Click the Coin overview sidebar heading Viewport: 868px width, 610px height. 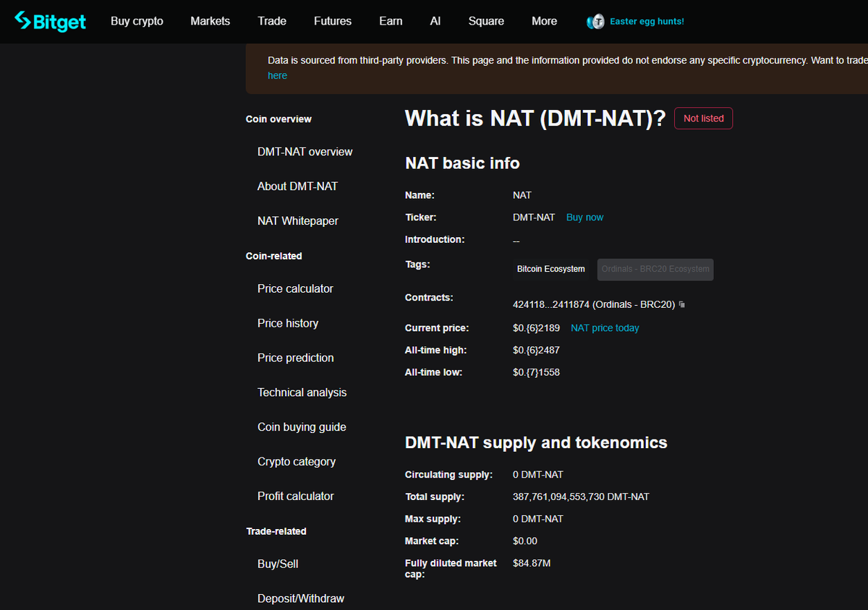coord(278,119)
